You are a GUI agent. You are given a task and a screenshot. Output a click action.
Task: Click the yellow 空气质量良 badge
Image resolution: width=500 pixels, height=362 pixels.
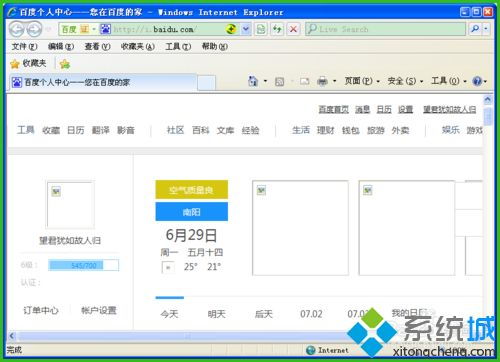(192, 190)
